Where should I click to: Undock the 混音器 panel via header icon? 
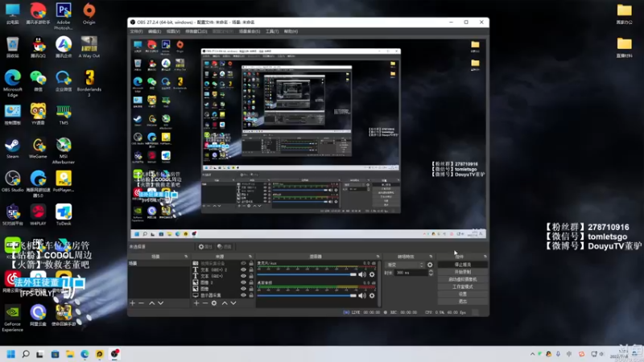[x=378, y=257]
